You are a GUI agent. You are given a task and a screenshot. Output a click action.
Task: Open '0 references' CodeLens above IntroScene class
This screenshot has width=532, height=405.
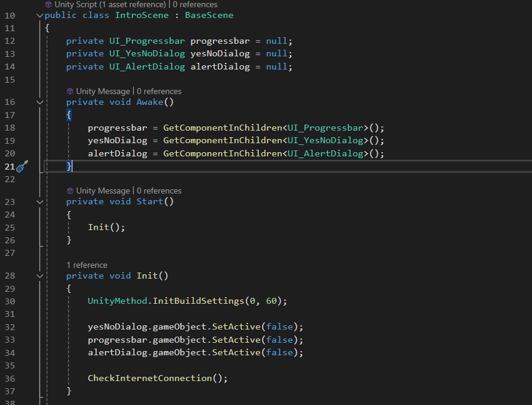pyautogui.click(x=195, y=4)
